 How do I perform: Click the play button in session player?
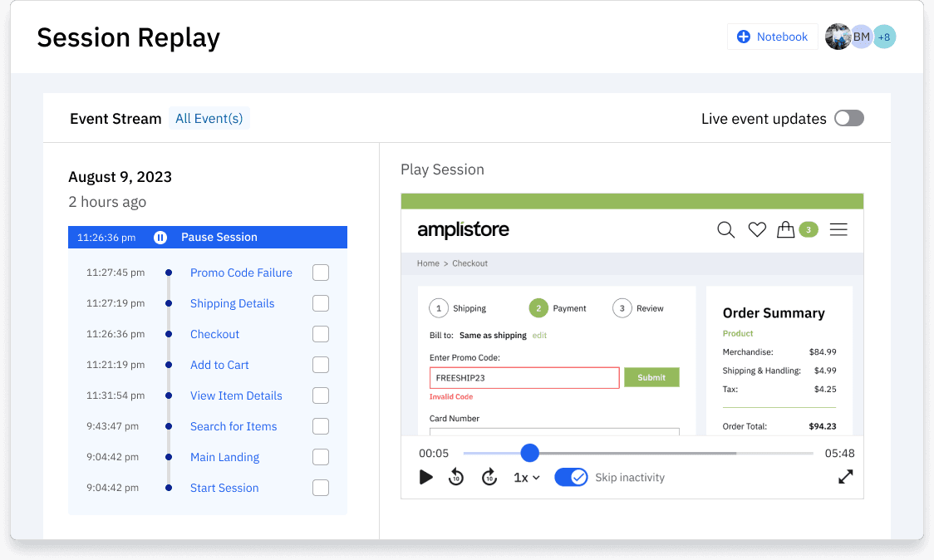pos(426,477)
